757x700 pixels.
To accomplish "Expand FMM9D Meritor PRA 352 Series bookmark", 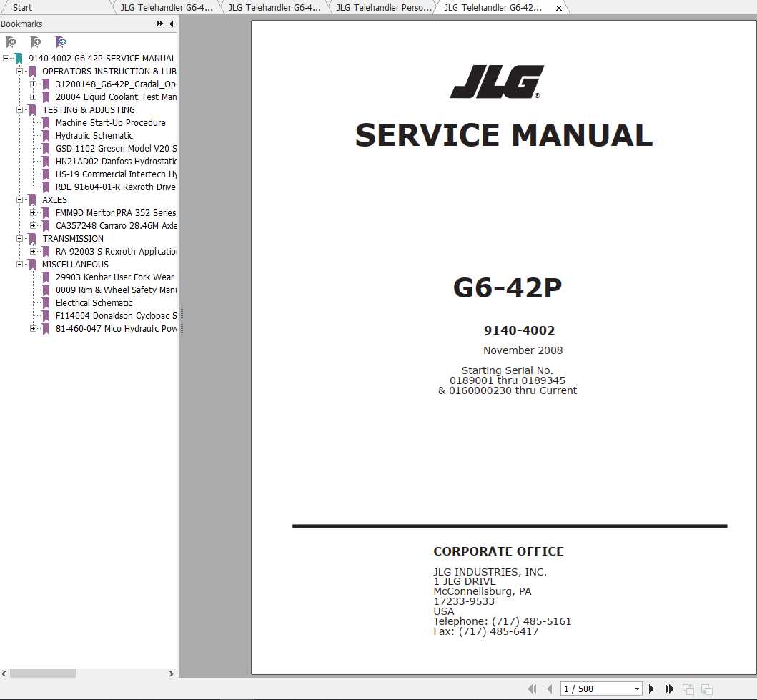I will coord(34,212).
